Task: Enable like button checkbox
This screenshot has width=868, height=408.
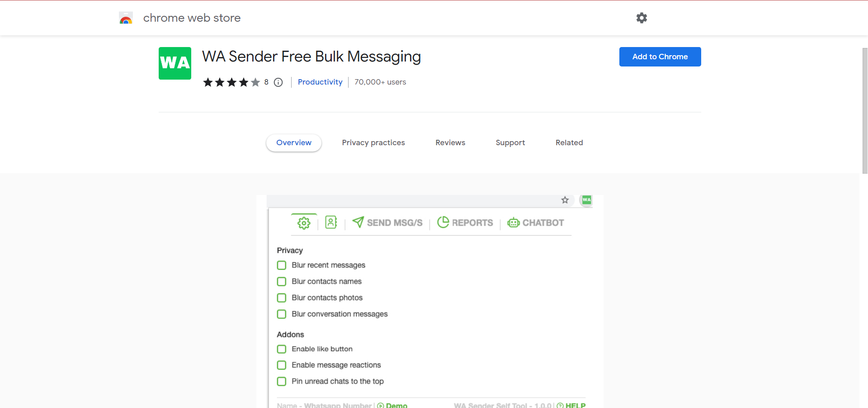Action: pos(282,349)
